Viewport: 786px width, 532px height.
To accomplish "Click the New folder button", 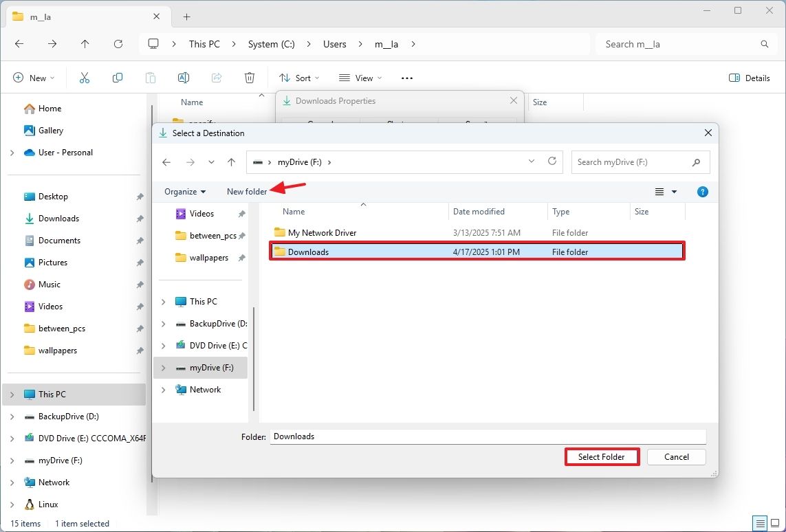I will 247,192.
